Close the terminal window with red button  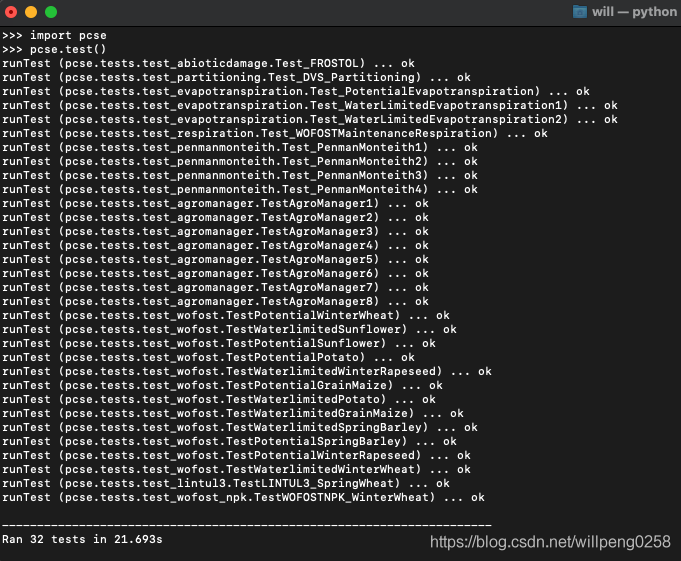pos(11,12)
